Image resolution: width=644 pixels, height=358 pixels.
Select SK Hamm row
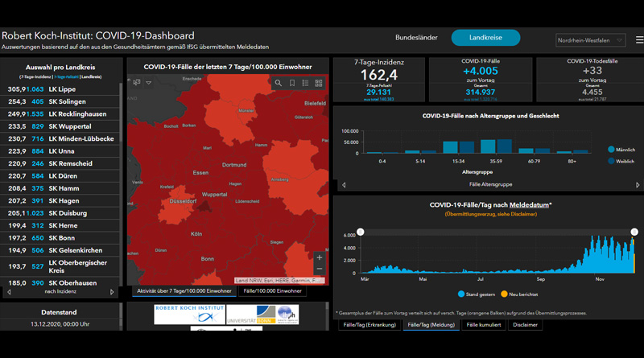coord(60,188)
